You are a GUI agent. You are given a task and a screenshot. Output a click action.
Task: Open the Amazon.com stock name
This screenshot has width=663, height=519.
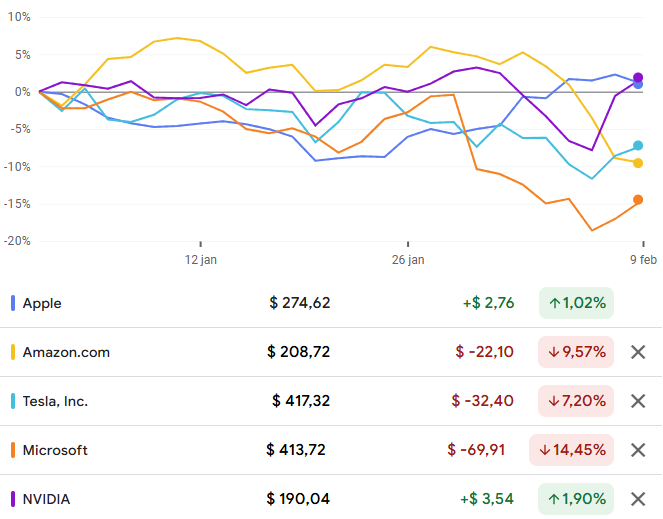[x=66, y=352]
